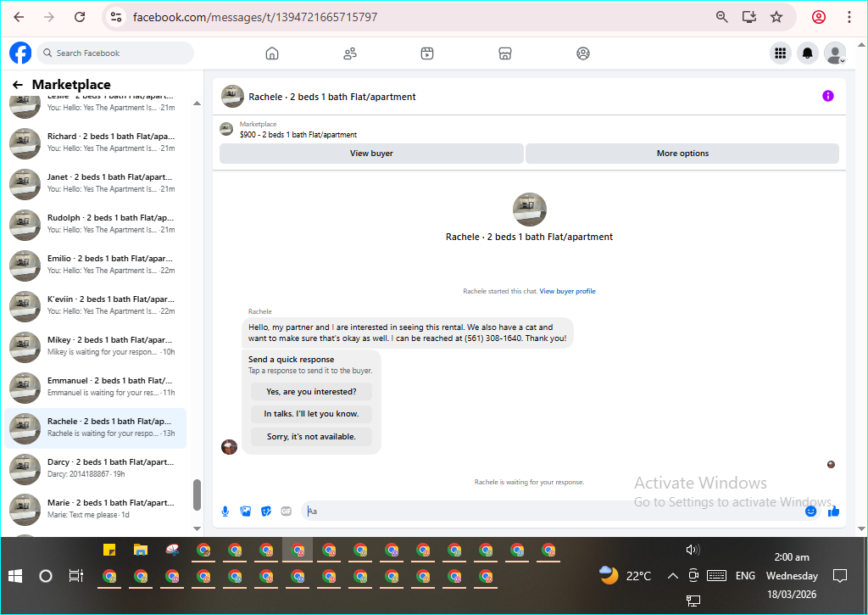868x615 pixels.
Task: Open Janet's conversation in the list
Action: pyautogui.click(x=95, y=185)
